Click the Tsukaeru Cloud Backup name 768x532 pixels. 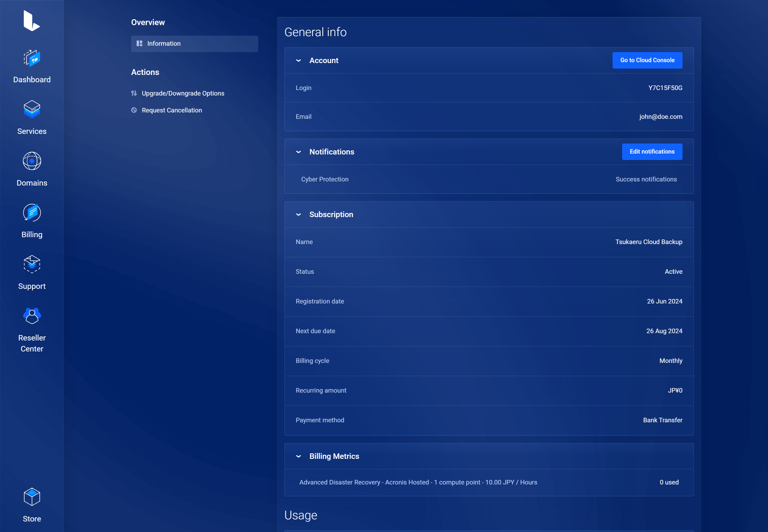point(649,242)
